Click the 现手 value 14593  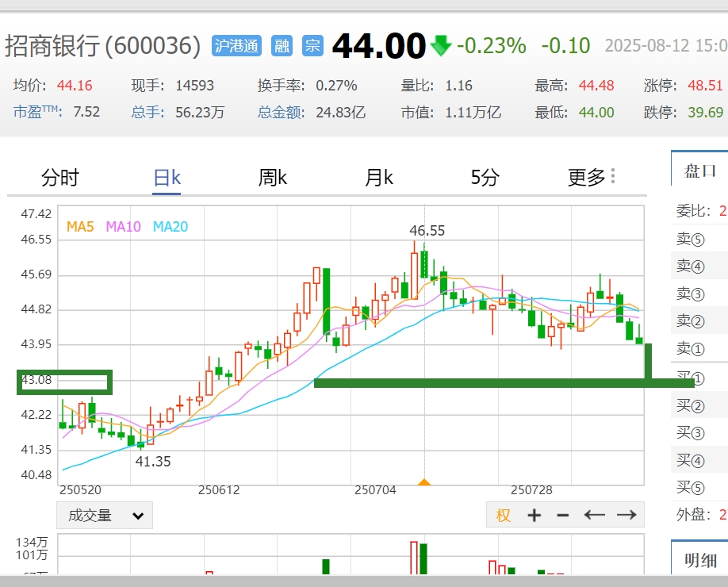click(194, 86)
